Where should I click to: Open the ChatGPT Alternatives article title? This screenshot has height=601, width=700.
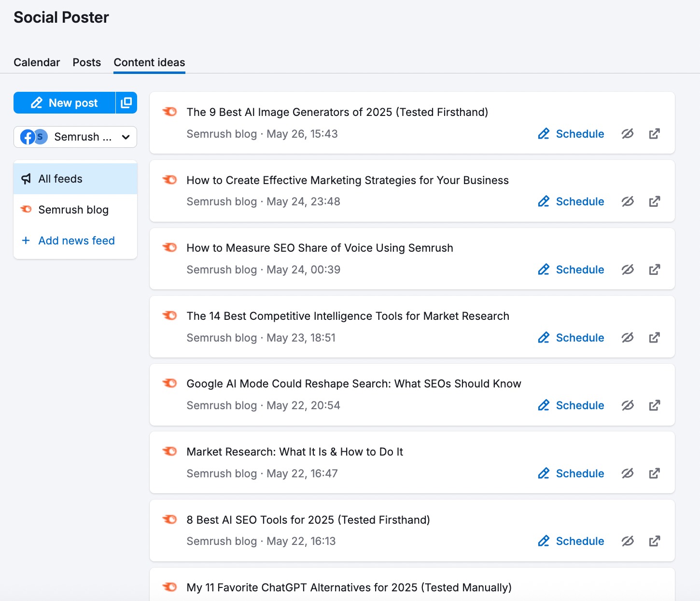[349, 587]
